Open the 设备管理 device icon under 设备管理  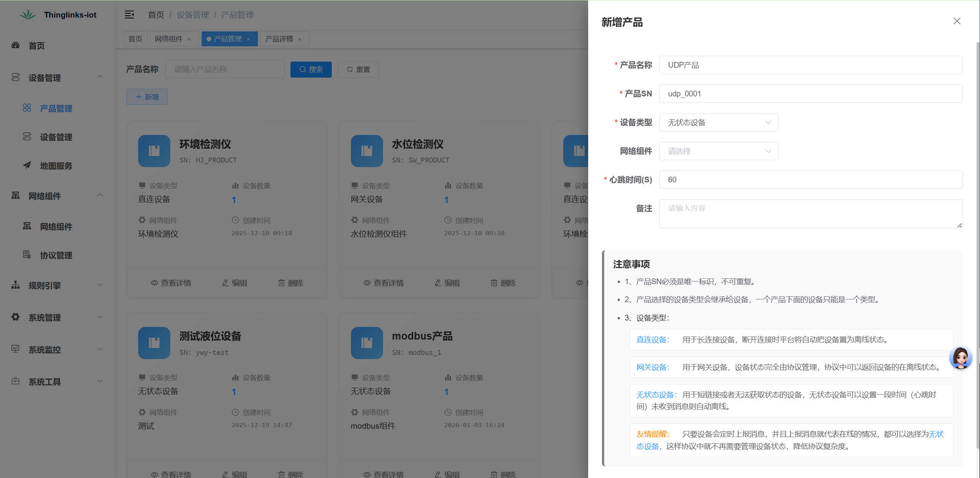click(27, 137)
